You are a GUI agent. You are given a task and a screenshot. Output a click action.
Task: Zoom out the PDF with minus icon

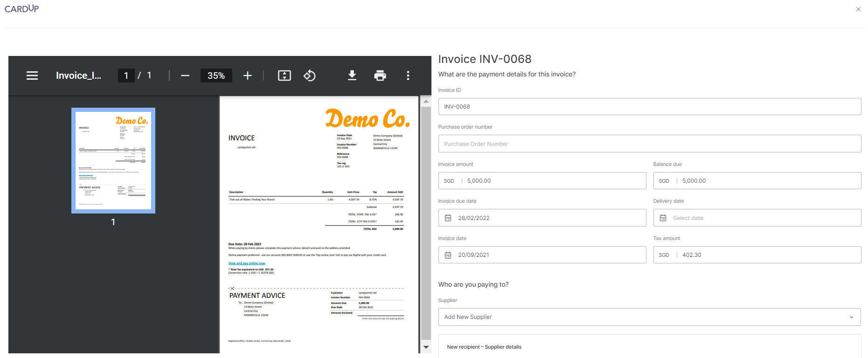click(x=185, y=76)
